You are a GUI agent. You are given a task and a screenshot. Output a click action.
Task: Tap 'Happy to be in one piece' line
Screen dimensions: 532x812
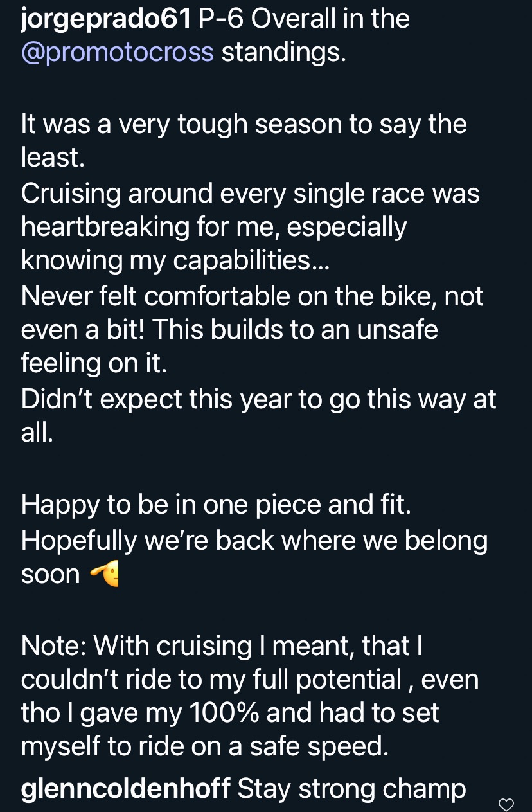click(215, 505)
